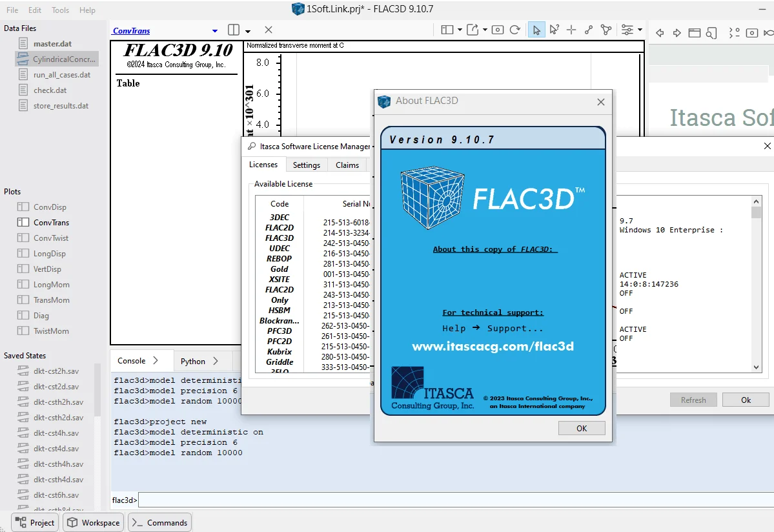Expand the plot options sliders dropdown
The image size is (774, 532).
(640, 30)
